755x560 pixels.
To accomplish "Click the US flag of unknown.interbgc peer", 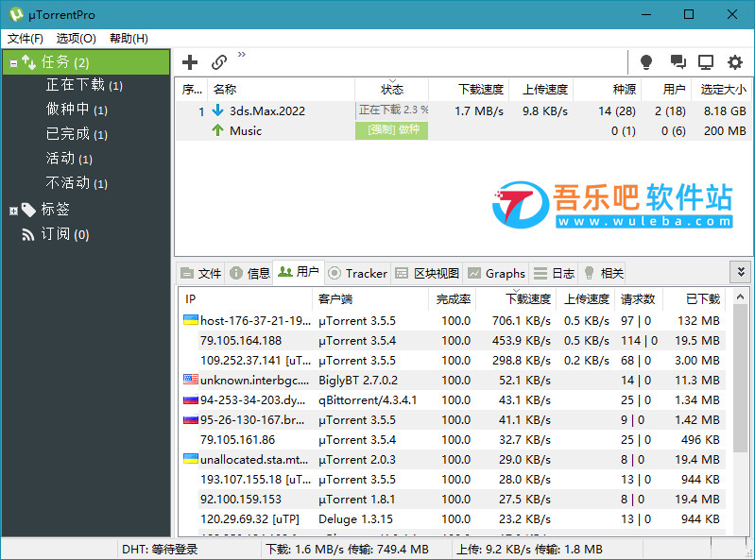I will [x=191, y=380].
